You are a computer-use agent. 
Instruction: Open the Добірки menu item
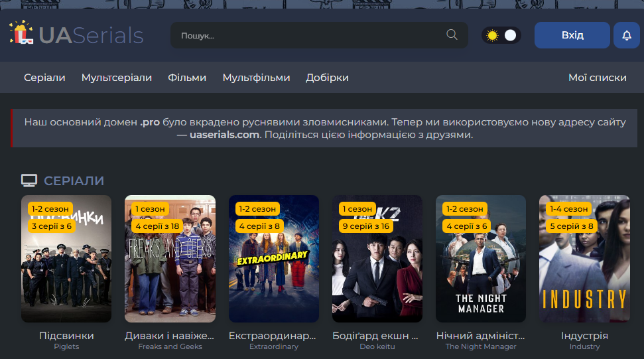tap(328, 78)
